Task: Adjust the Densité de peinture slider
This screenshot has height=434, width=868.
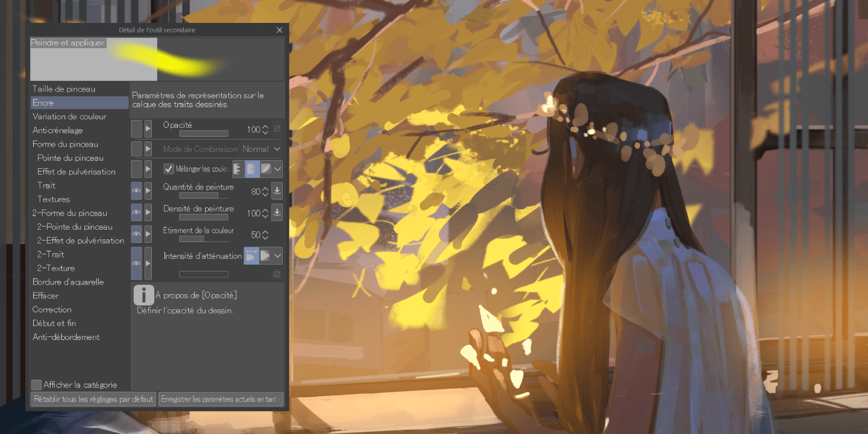Action: click(x=204, y=218)
